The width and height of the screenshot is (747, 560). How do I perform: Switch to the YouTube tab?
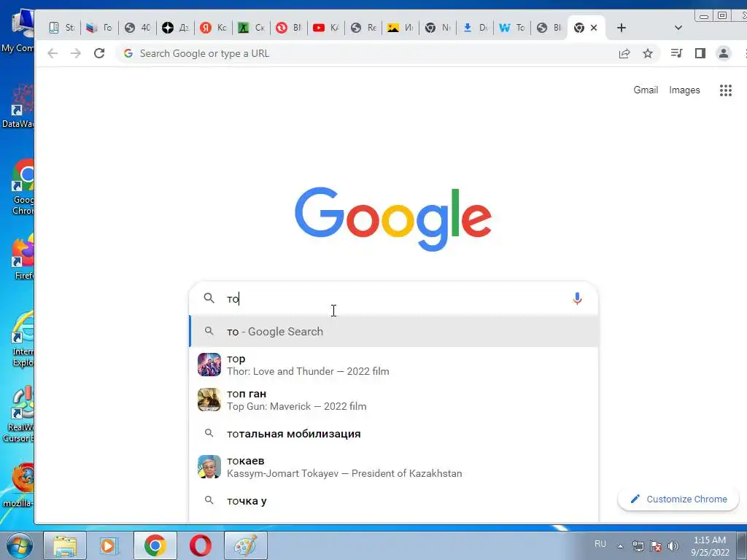coord(326,28)
